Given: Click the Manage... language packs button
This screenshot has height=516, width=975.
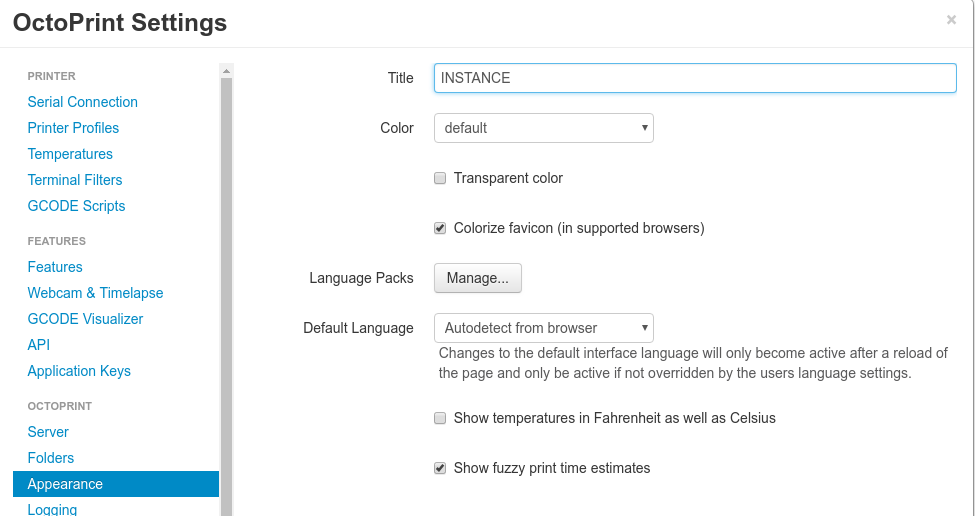Looking at the screenshot, I should click(x=477, y=278).
